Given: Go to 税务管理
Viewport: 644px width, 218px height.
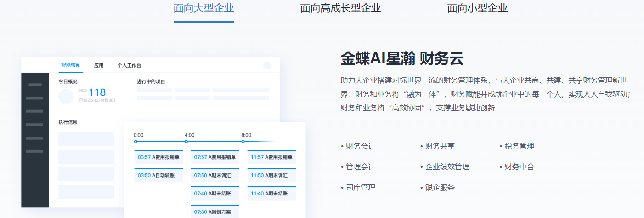Looking at the screenshot, I should [x=519, y=146].
